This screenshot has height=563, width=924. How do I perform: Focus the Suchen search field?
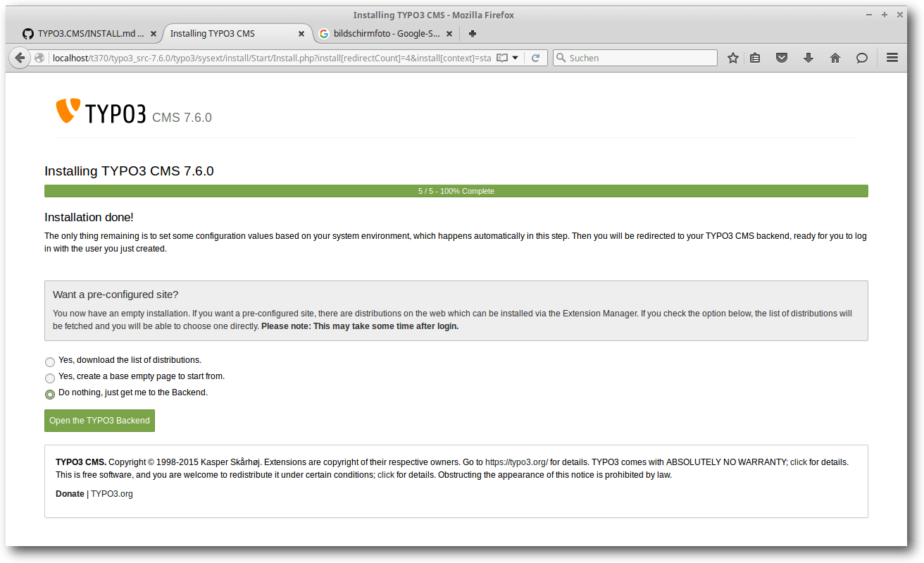tap(635, 58)
